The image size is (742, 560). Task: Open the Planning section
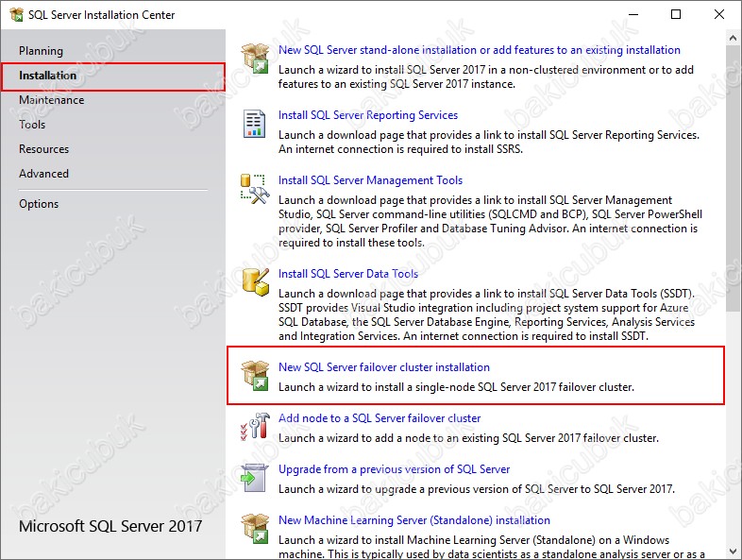coord(41,51)
